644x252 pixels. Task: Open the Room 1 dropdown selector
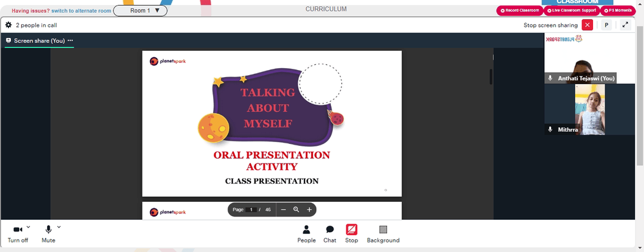[x=140, y=11]
